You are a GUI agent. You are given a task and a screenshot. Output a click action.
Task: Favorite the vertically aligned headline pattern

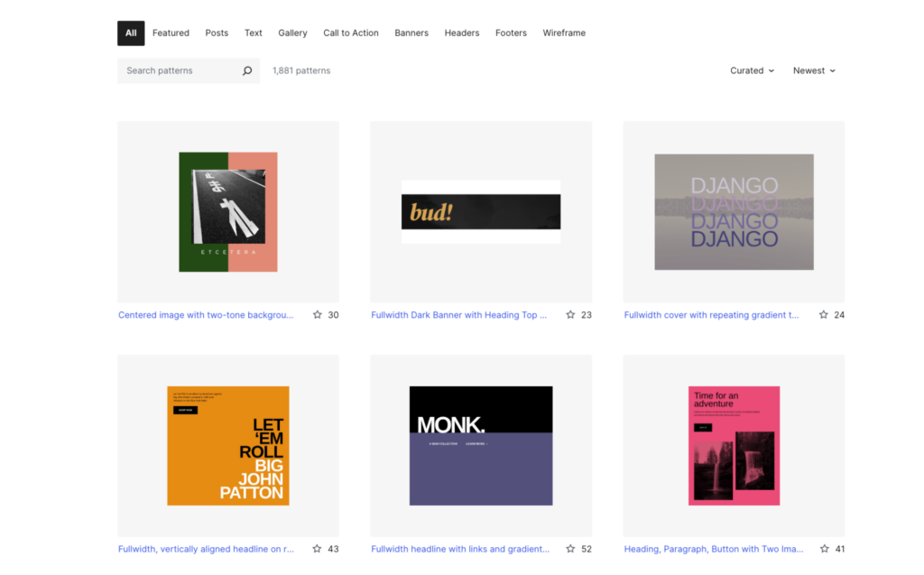[x=318, y=549]
